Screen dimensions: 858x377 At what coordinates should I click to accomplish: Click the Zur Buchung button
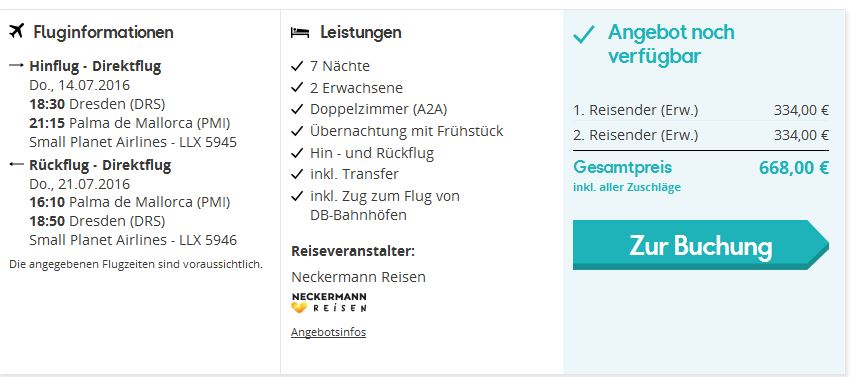(x=700, y=245)
